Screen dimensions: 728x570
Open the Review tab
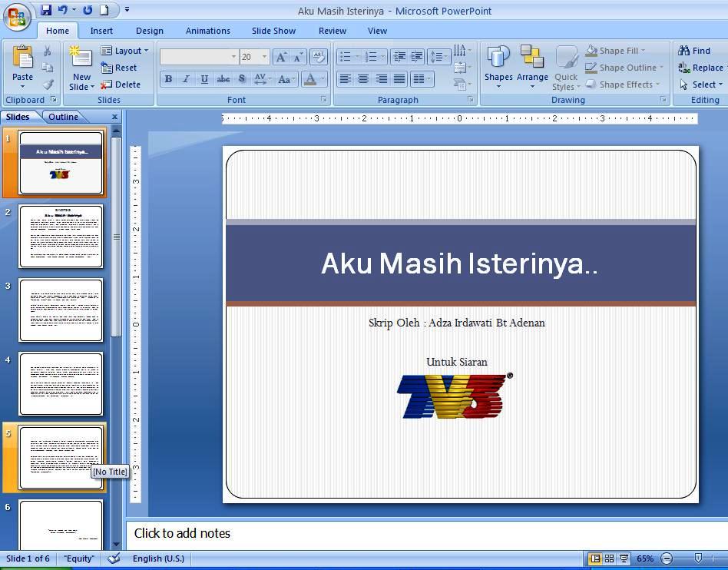tap(333, 31)
